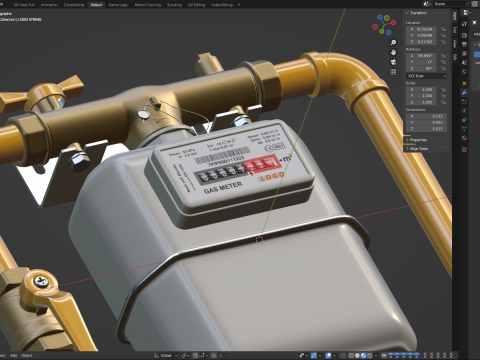Image resolution: width=480 pixels, height=360 pixels.
Task: Click the top green Y axis gizmo circle
Action: point(386,18)
